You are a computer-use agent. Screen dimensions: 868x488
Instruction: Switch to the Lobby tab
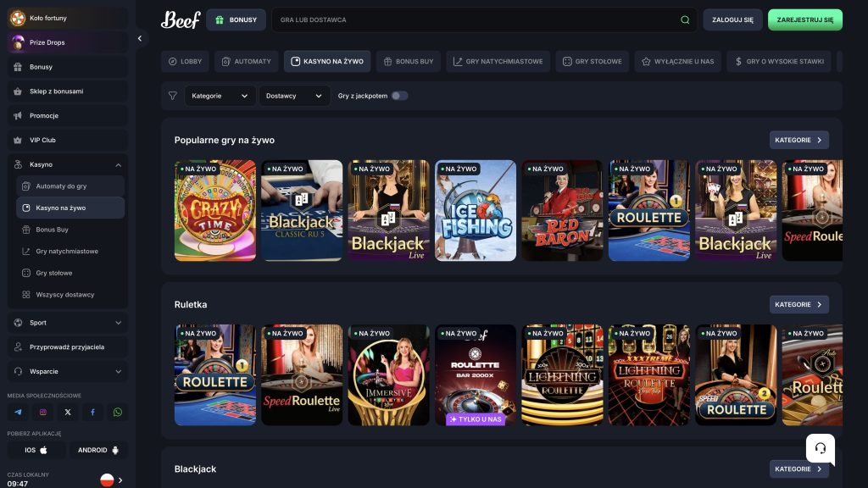tap(185, 61)
